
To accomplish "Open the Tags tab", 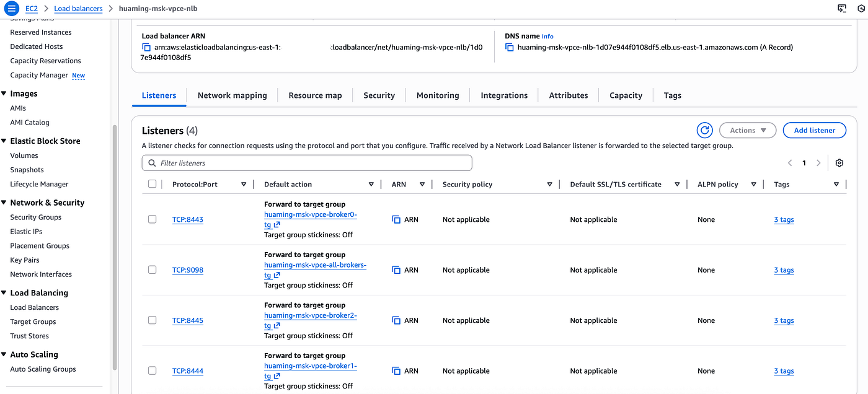I will pos(672,95).
